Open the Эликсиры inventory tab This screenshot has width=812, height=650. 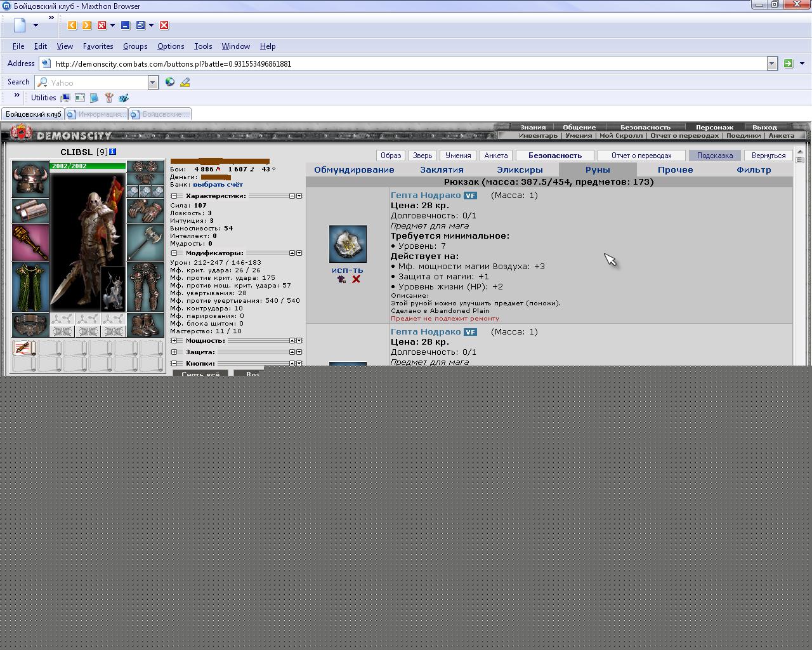point(520,170)
